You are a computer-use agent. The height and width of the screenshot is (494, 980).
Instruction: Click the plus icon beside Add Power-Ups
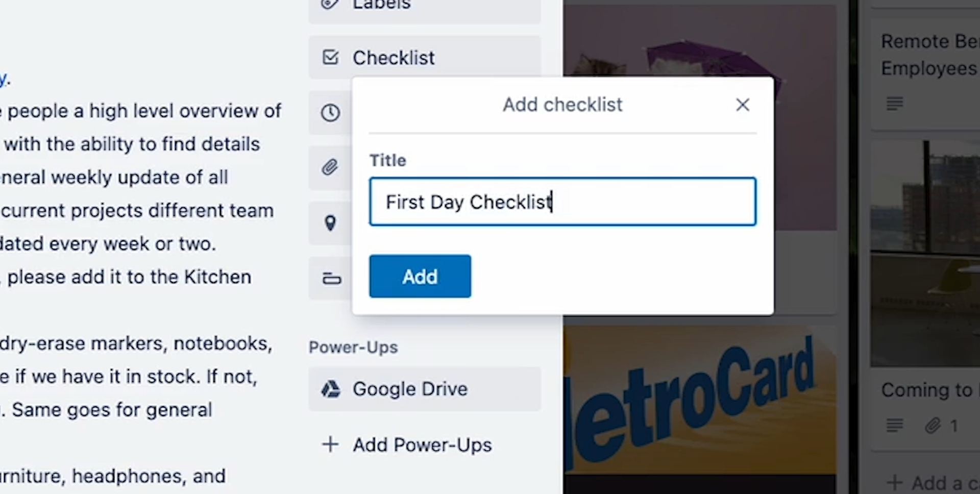330,444
